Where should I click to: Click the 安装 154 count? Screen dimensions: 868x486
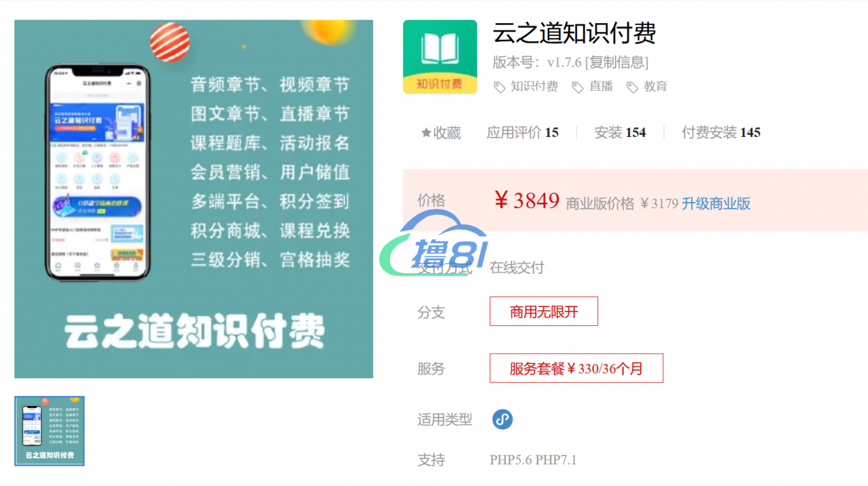[620, 133]
